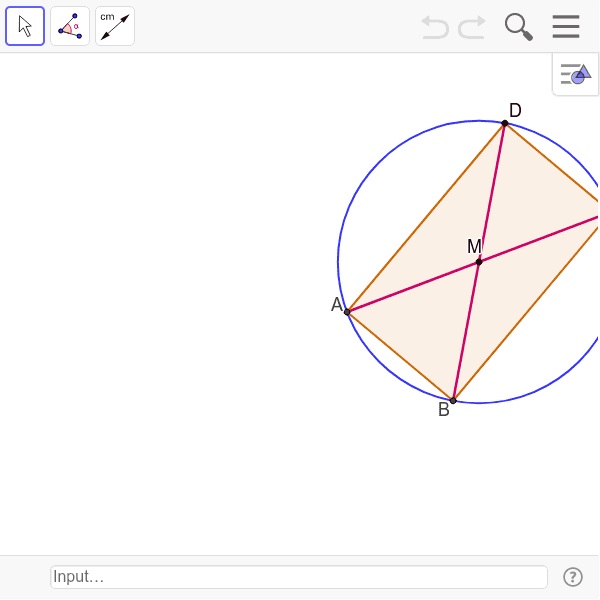Select center point M
Image resolution: width=600 pixels, height=600 pixels.
[479, 262]
